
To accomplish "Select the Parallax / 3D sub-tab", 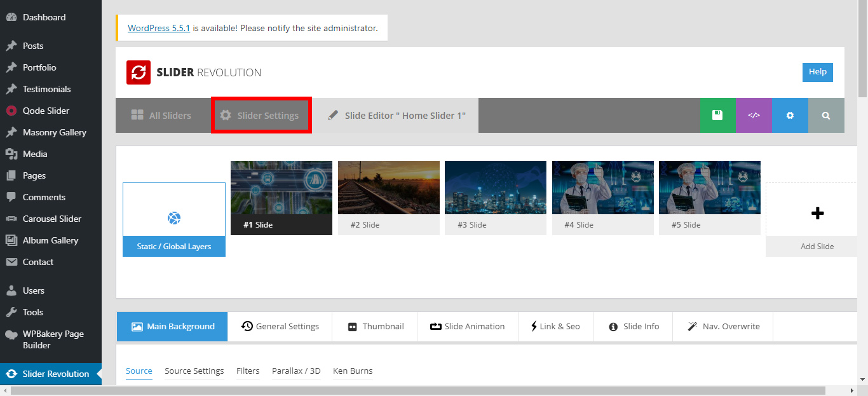I will [x=296, y=371].
